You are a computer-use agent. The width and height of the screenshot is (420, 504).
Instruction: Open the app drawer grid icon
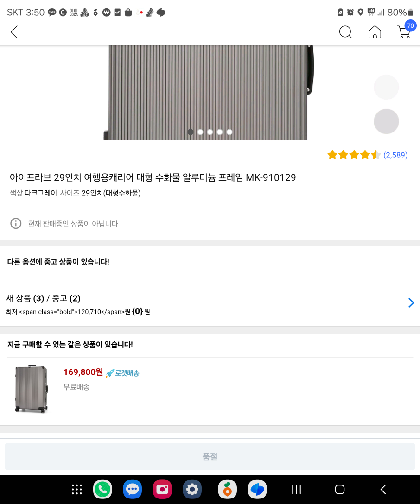(x=77, y=489)
